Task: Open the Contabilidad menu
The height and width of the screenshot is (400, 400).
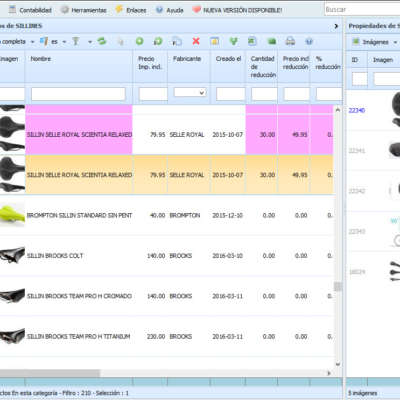Action: pyautogui.click(x=30, y=10)
